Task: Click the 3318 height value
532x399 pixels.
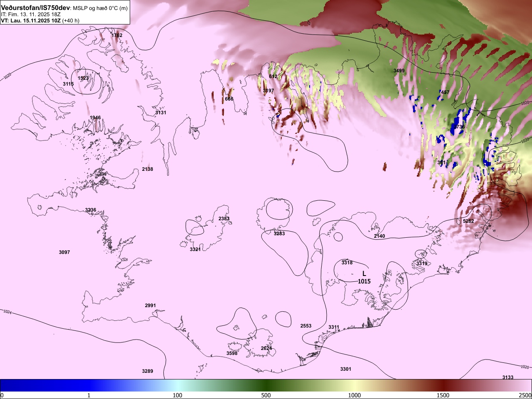Action: click(347, 263)
